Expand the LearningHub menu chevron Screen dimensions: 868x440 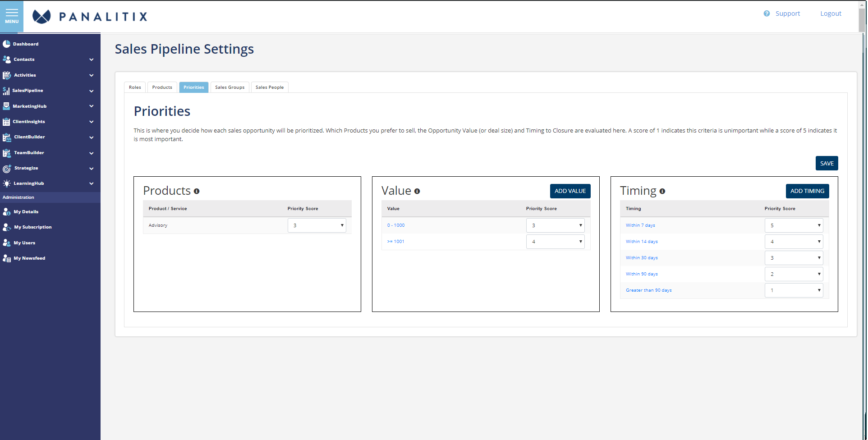point(92,183)
